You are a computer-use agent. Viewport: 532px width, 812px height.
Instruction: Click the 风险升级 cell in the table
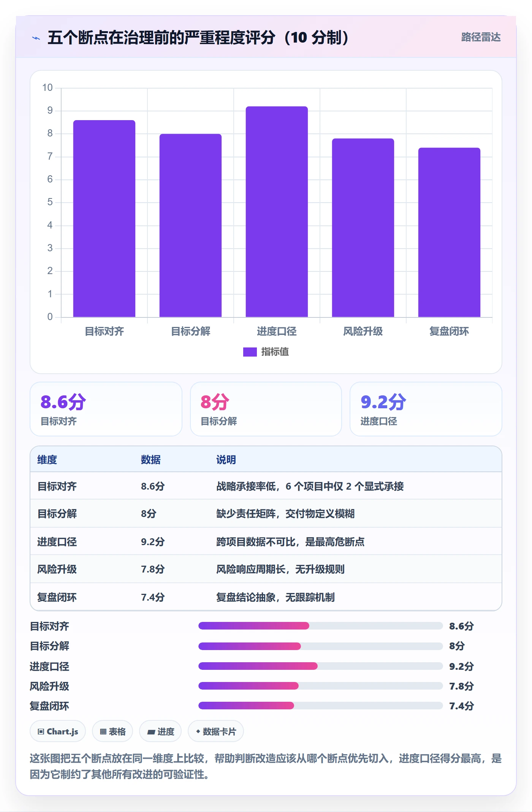point(57,569)
